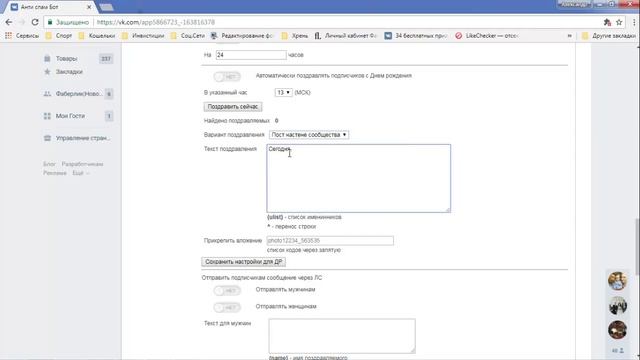
Task: Open a new browser tab
Action: [x=106, y=7]
